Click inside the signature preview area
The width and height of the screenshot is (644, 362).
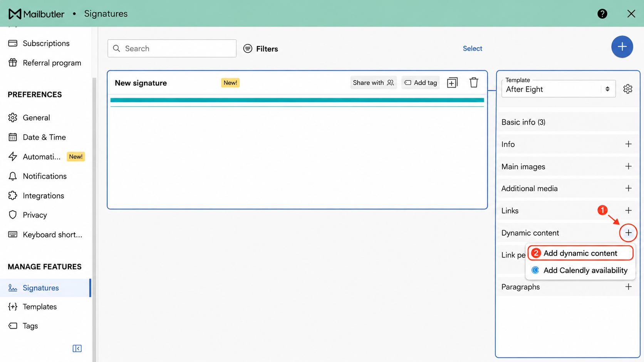pos(297,157)
